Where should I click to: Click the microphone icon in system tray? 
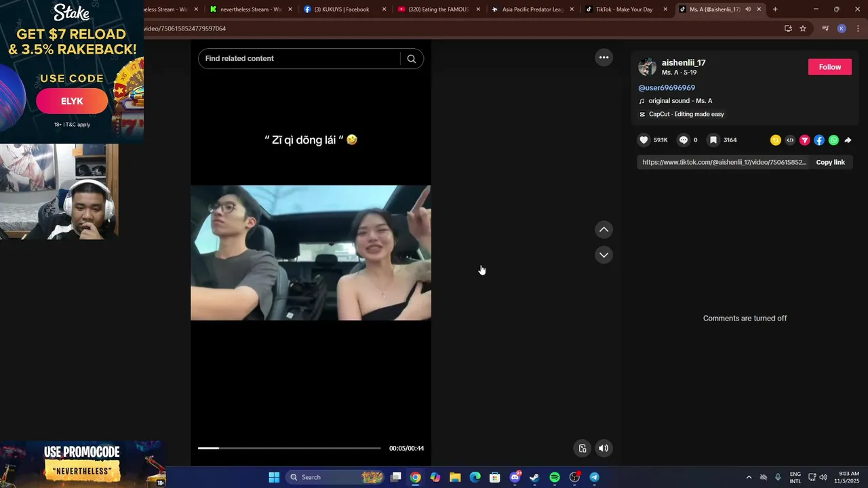[778, 477]
